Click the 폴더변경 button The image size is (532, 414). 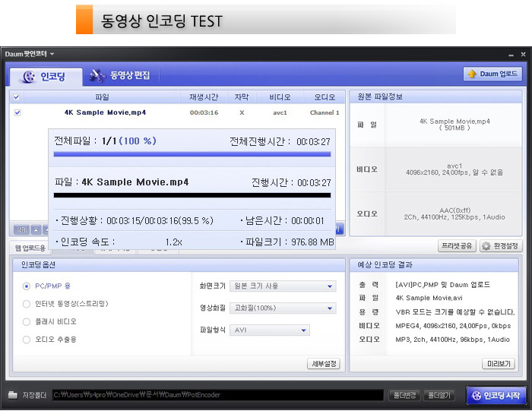coord(404,395)
